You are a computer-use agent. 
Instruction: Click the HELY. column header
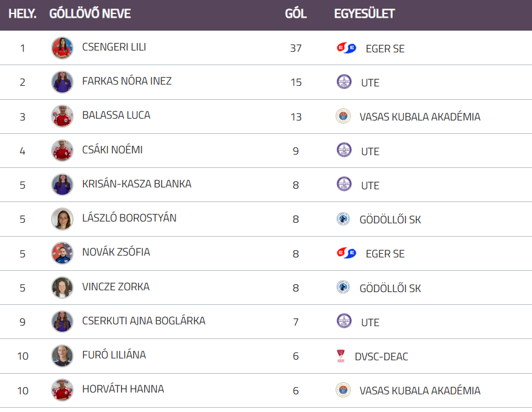tap(22, 13)
